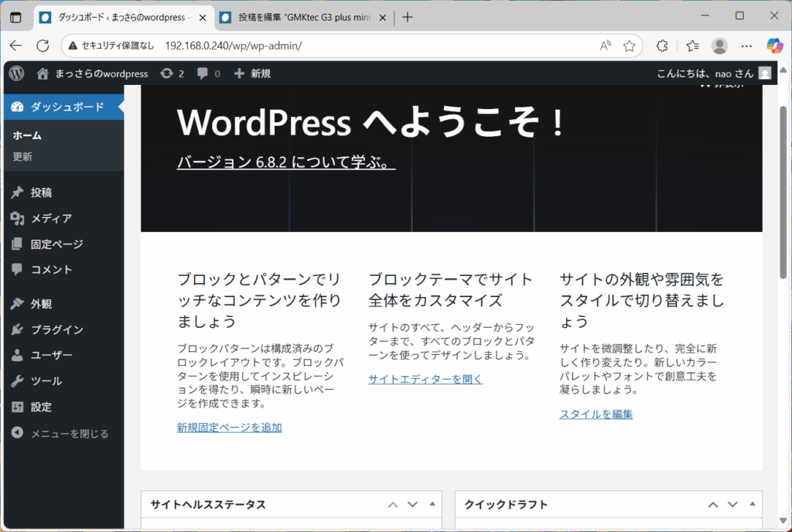Click the 新規固定ページを追加 link

tap(229, 427)
